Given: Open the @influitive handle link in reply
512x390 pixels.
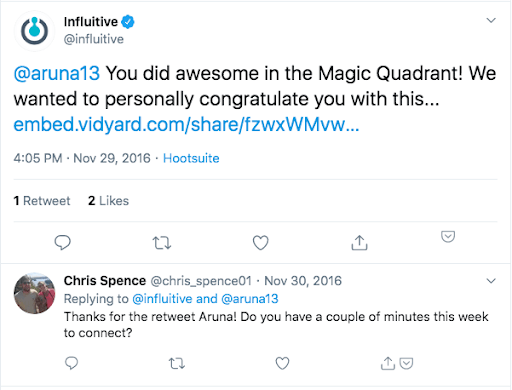Looking at the screenshot, I should 162,299.
